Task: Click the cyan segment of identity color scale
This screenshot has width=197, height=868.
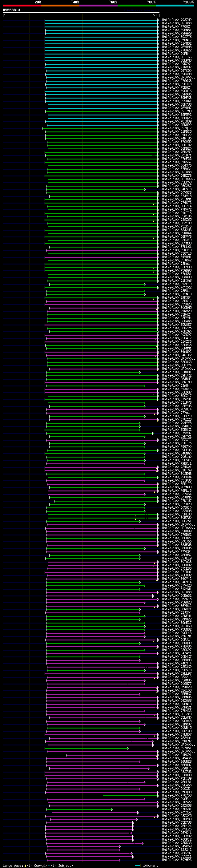Action: pos(175,6)
